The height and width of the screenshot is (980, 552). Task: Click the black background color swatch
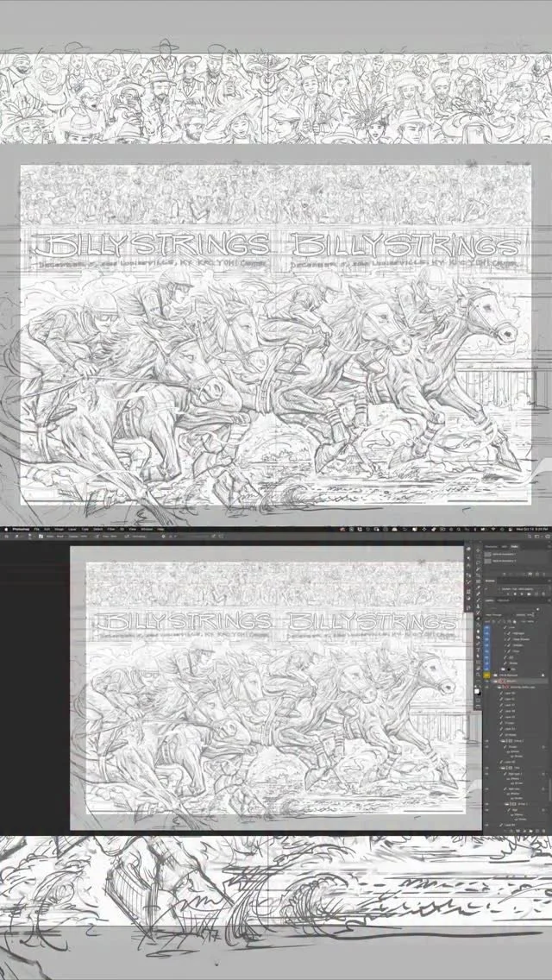[x=480, y=694]
